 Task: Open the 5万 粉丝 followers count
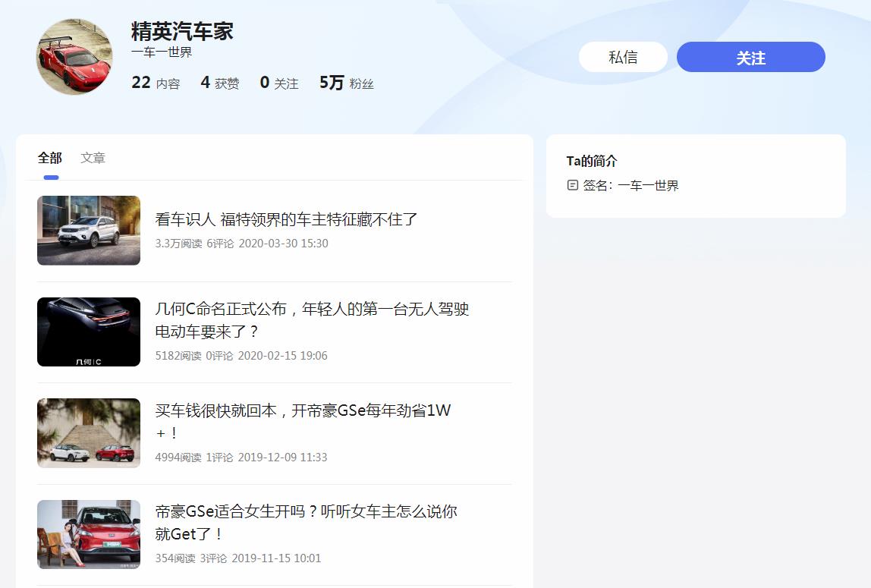pos(346,83)
